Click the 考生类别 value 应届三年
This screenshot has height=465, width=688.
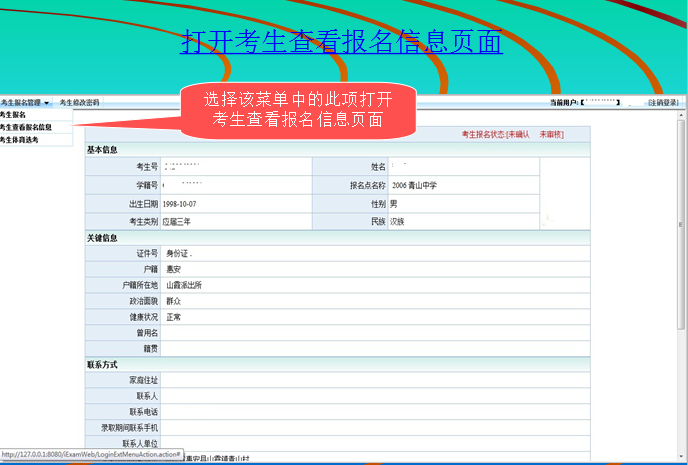pyautogui.click(x=177, y=221)
